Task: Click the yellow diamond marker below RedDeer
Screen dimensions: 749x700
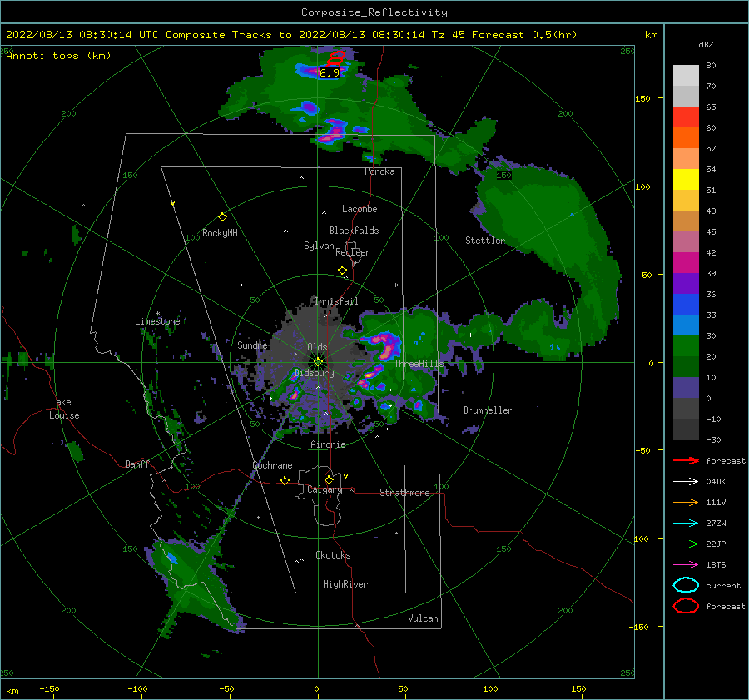Action: [x=342, y=270]
